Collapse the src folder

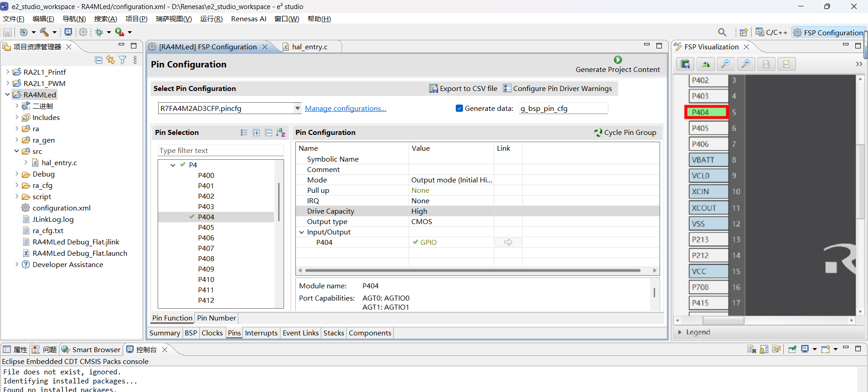pyautogui.click(x=17, y=151)
